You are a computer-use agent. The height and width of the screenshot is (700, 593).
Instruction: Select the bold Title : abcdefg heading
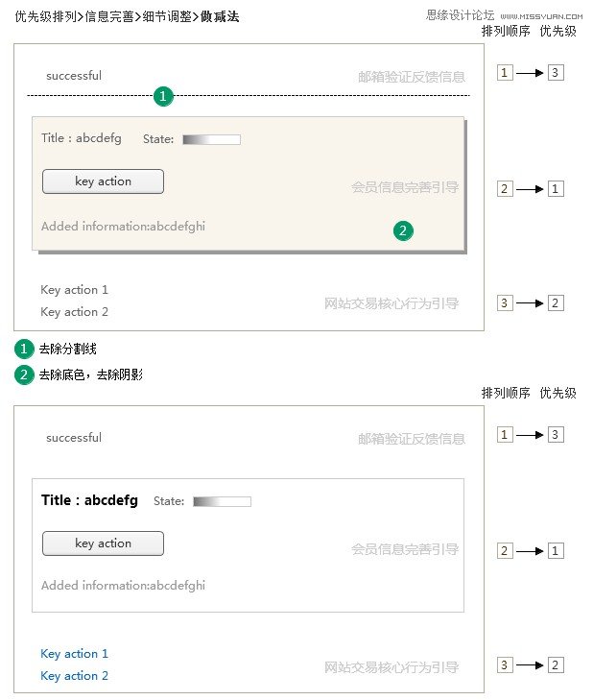[89, 500]
